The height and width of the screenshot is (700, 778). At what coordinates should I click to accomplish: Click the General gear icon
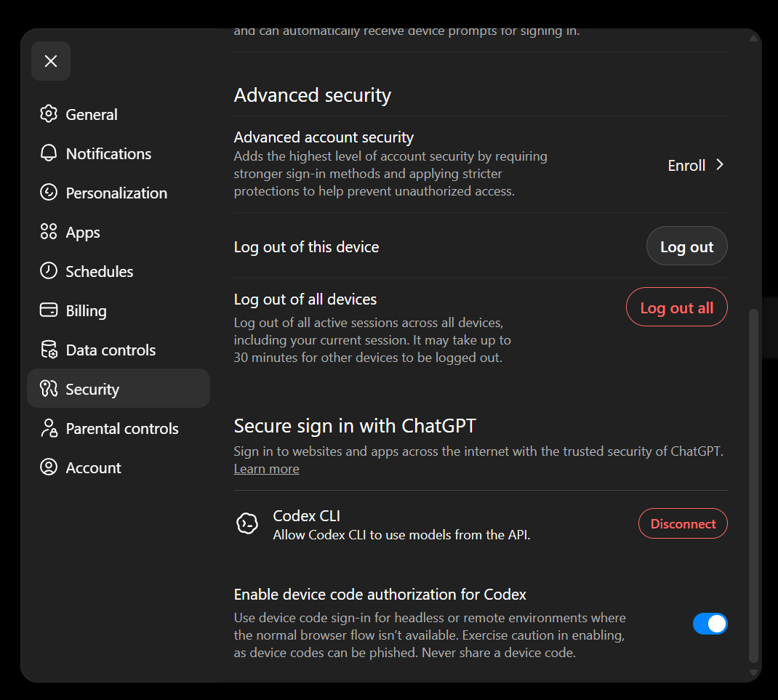click(49, 114)
